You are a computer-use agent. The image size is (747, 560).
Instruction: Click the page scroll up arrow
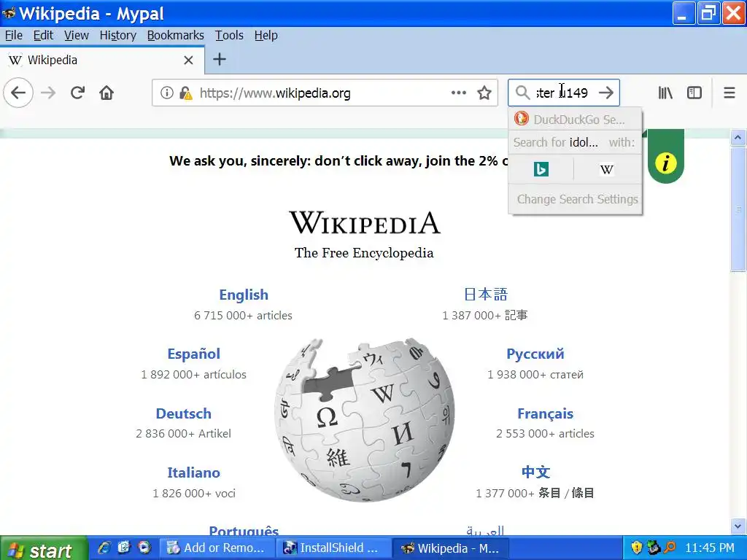tap(738, 138)
